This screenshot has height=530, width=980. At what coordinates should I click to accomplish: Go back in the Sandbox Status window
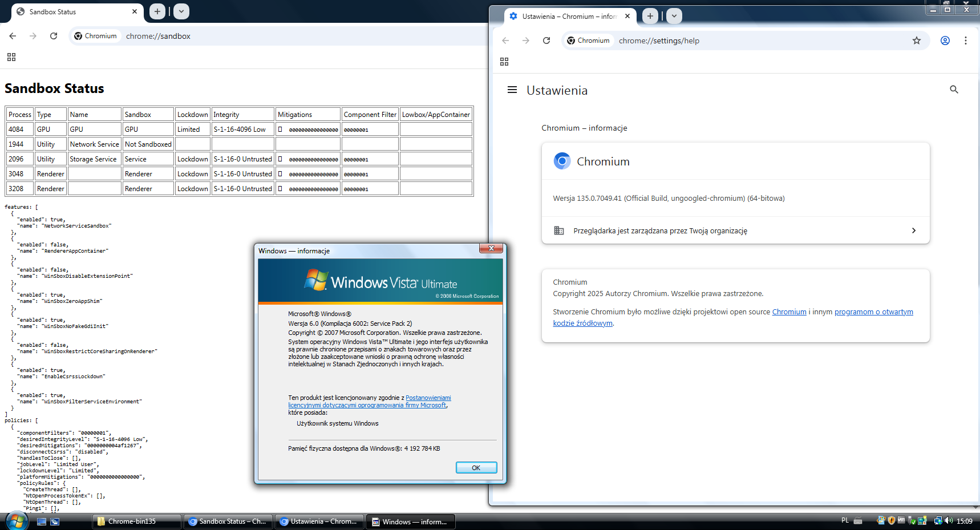13,36
